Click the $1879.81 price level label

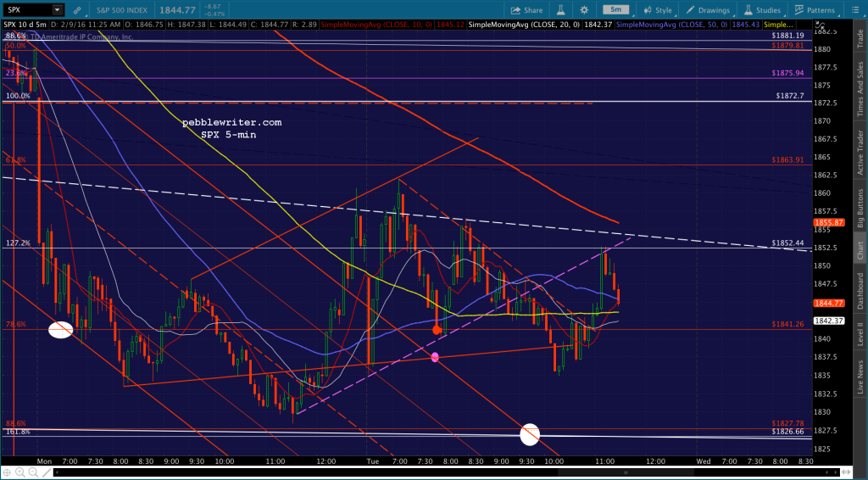787,46
